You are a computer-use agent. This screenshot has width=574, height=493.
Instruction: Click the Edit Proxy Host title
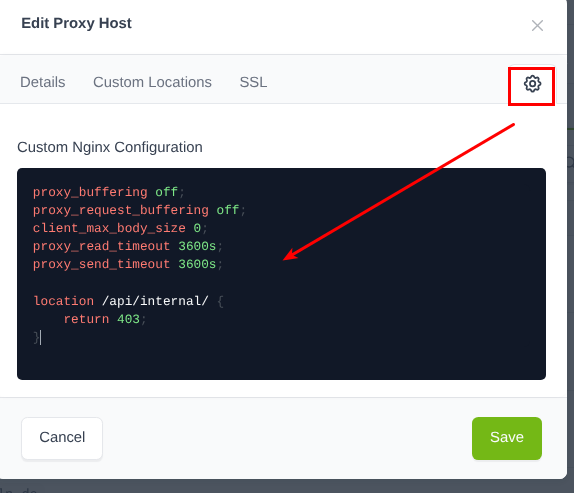point(76,23)
